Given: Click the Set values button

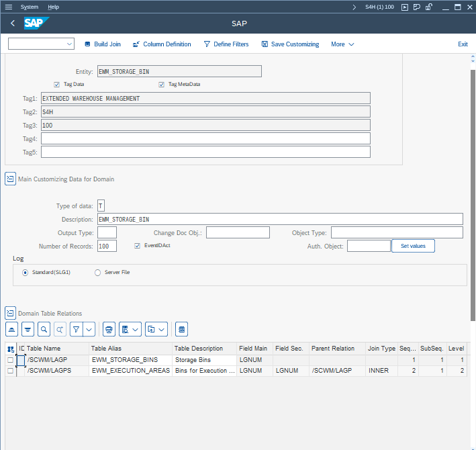Looking at the screenshot, I should coord(413,246).
